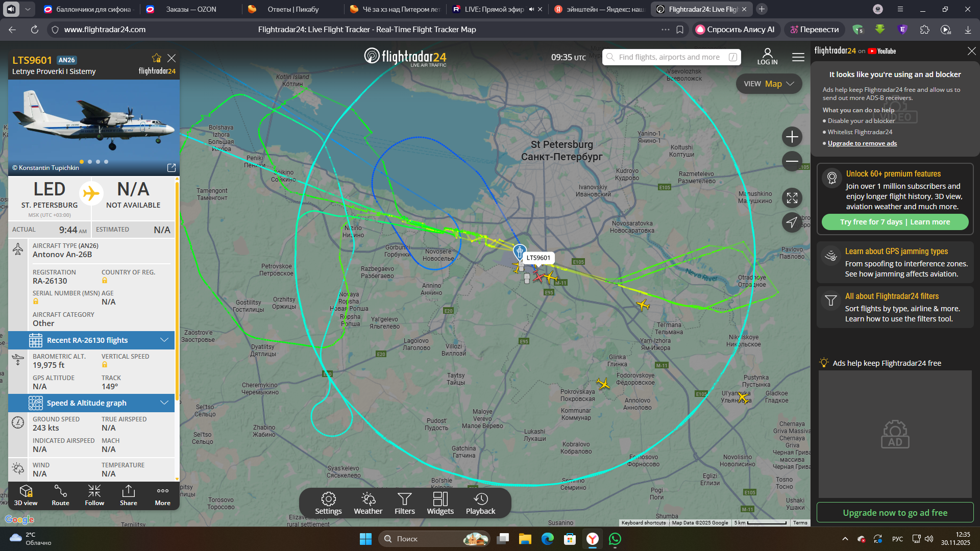Click the Follow aircraft icon
980x551 pixels.
pos(94,495)
